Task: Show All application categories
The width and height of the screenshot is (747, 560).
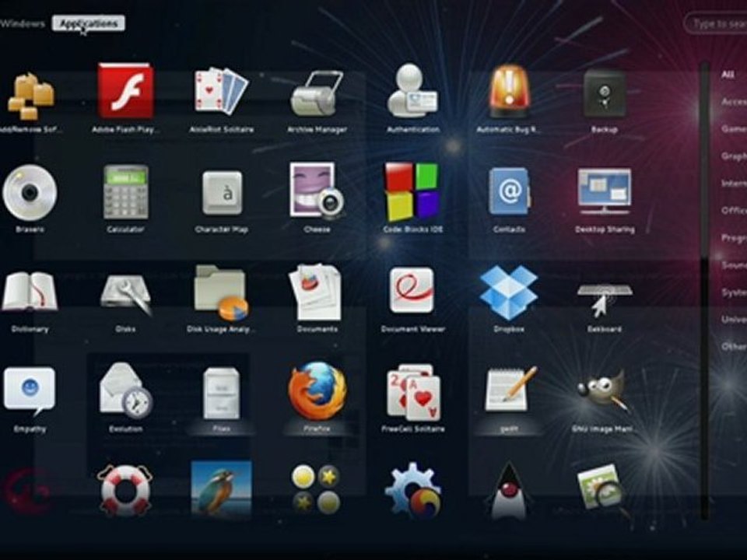Action: (x=728, y=75)
